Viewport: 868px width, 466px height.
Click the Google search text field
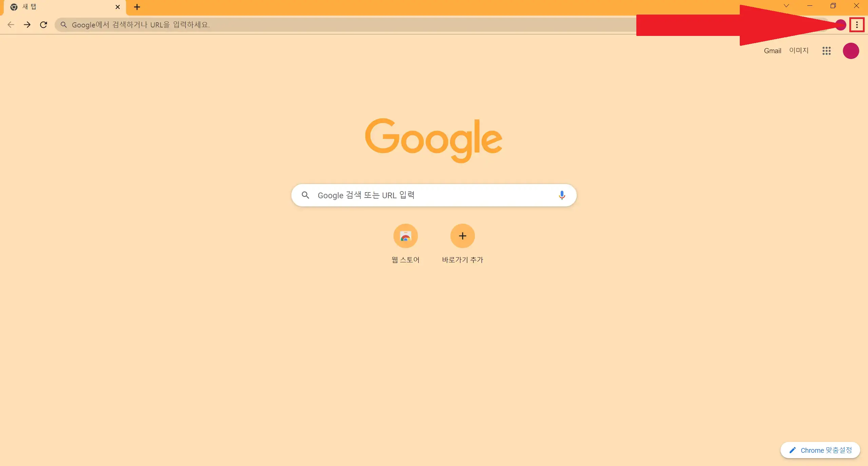coord(433,195)
